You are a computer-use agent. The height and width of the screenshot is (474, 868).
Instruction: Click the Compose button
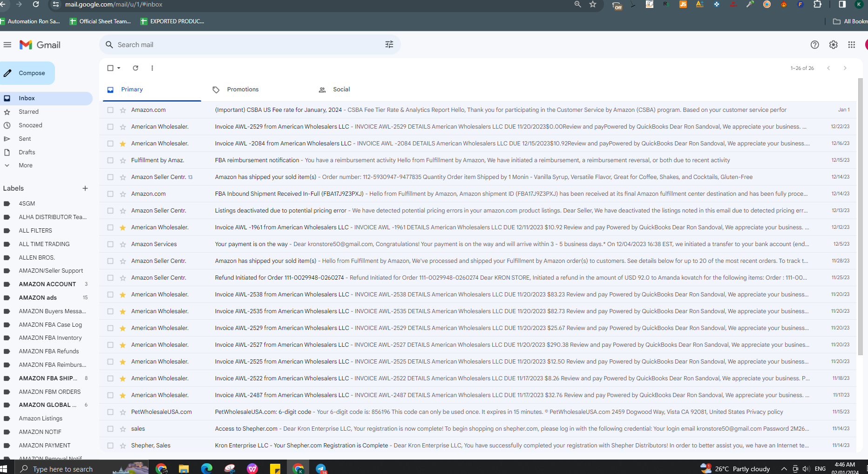(27, 73)
